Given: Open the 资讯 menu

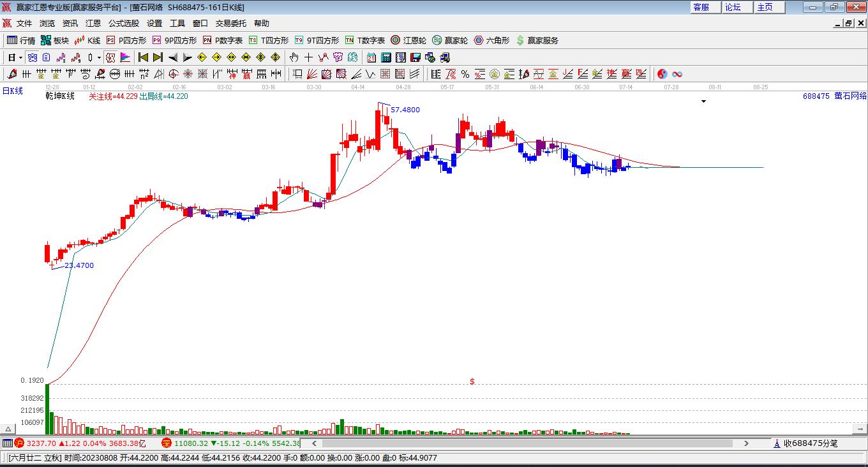Looking at the screenshot, I should tap(70, 24).
